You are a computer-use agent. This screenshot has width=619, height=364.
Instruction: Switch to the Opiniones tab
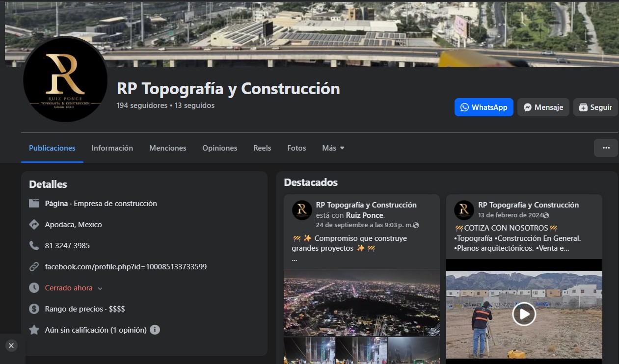[219, 148]
